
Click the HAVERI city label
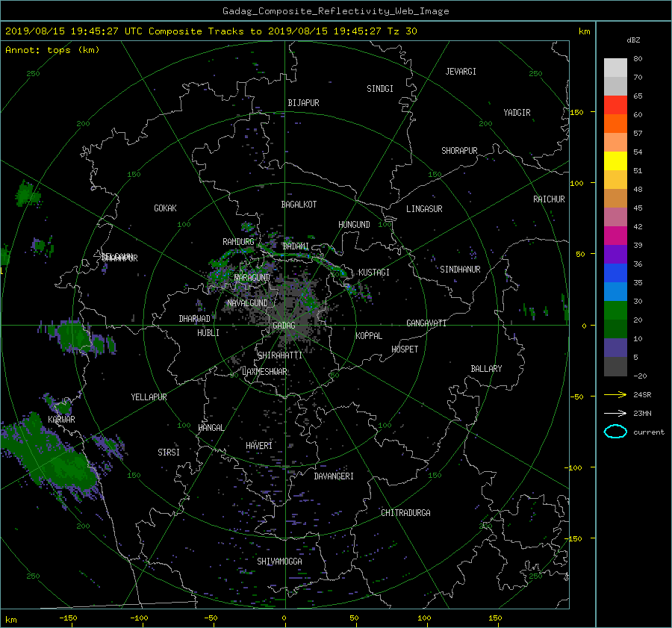point(259,446)
